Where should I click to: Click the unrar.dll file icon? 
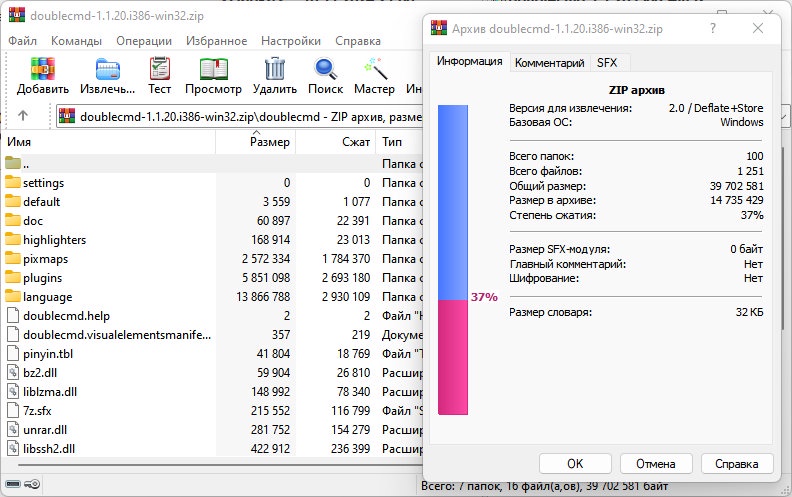(x=13, y=430)
